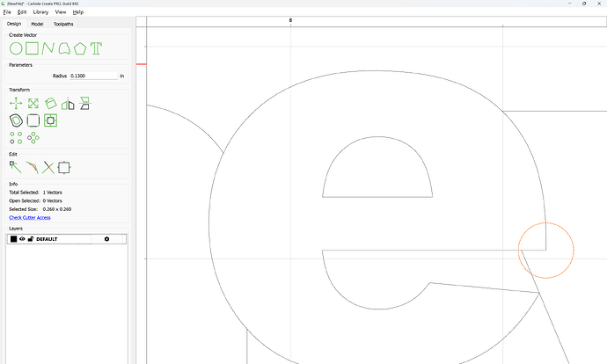Switch to the Model tab
Screen dimensions: 607x364
tap(37, 24)
